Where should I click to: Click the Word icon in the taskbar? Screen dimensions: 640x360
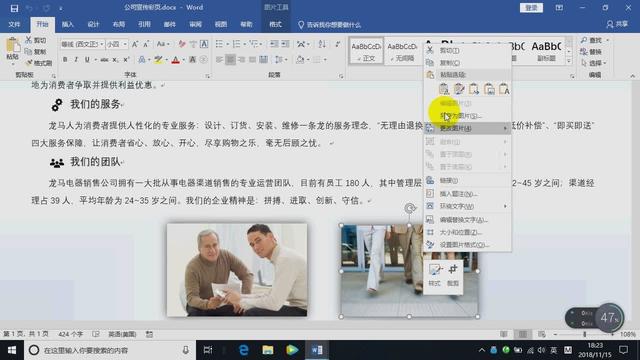coord(317,350)
